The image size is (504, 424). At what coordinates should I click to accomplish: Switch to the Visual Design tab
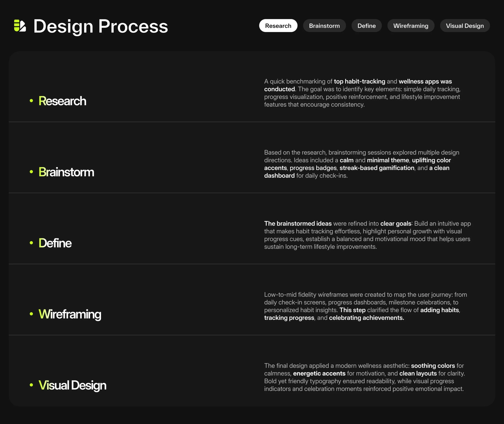tap(465, 26)
